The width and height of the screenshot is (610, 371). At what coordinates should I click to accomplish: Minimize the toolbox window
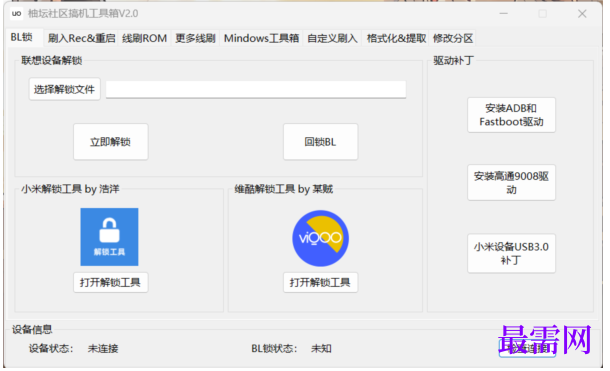click(504, 14)
